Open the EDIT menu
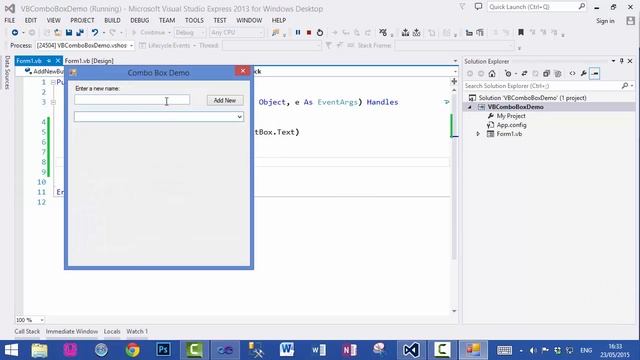 31,20
